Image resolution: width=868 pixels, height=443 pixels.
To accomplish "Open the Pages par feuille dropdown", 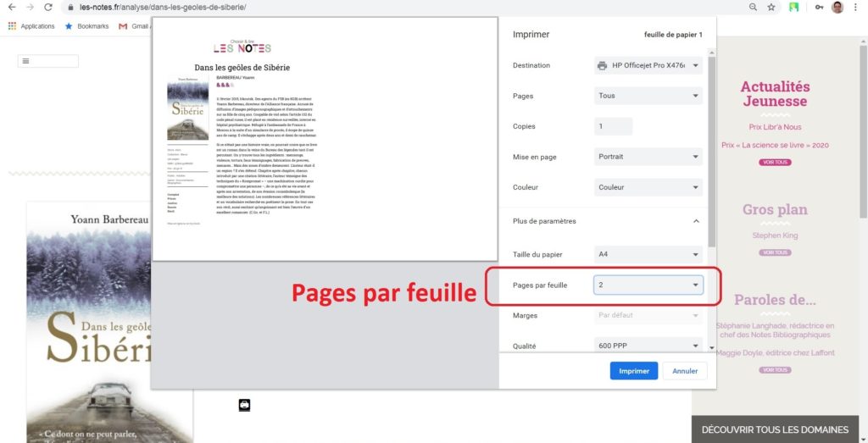I will pos(648,285).
